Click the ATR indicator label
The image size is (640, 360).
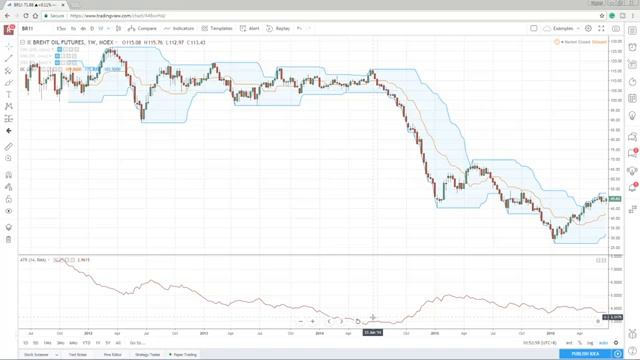coord(33,260)
